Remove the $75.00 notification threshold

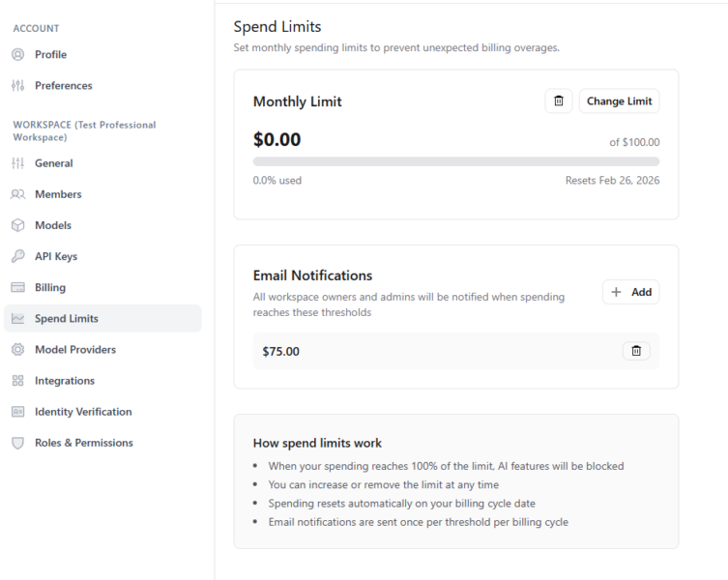click(x=635, y=351)
